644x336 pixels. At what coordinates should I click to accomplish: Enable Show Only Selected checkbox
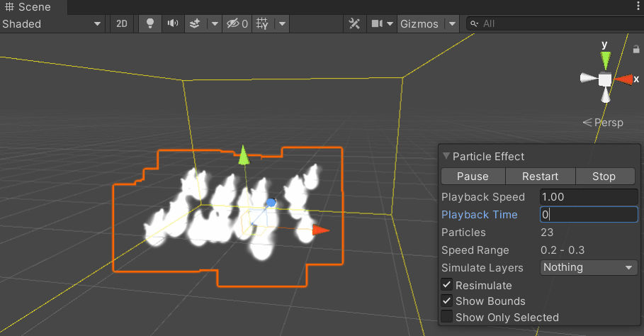click(x=447, y=317)
